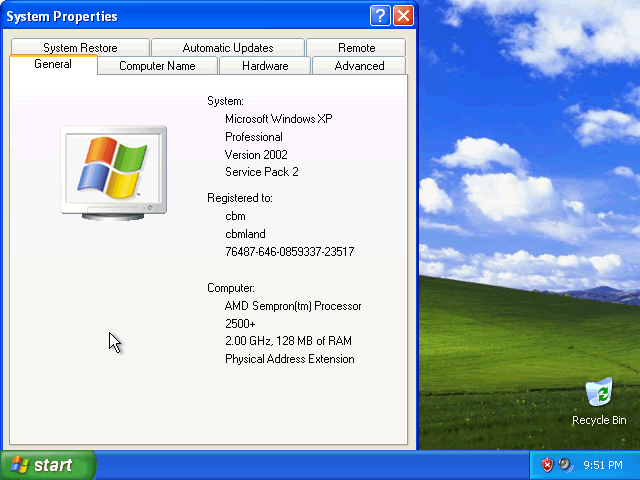Click the AMD Sempron(tm) Processor text
This screenshot has height=480, width=640.
coord(292,306)
